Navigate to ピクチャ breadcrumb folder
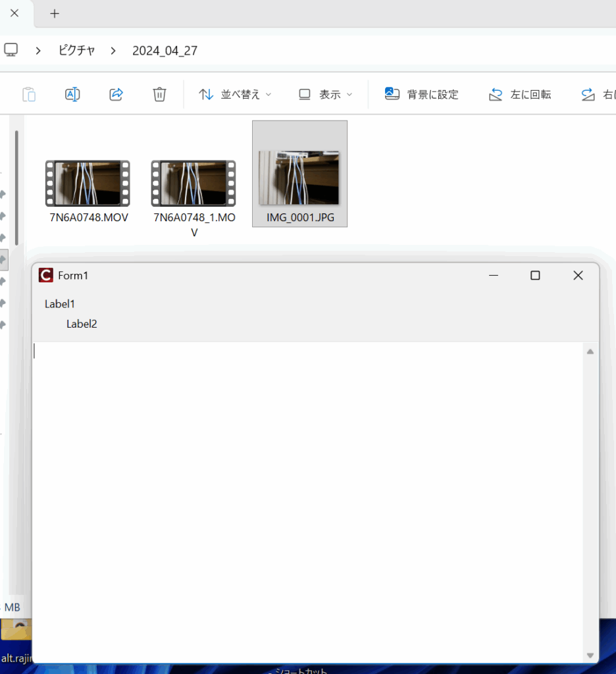 [76, 51]
